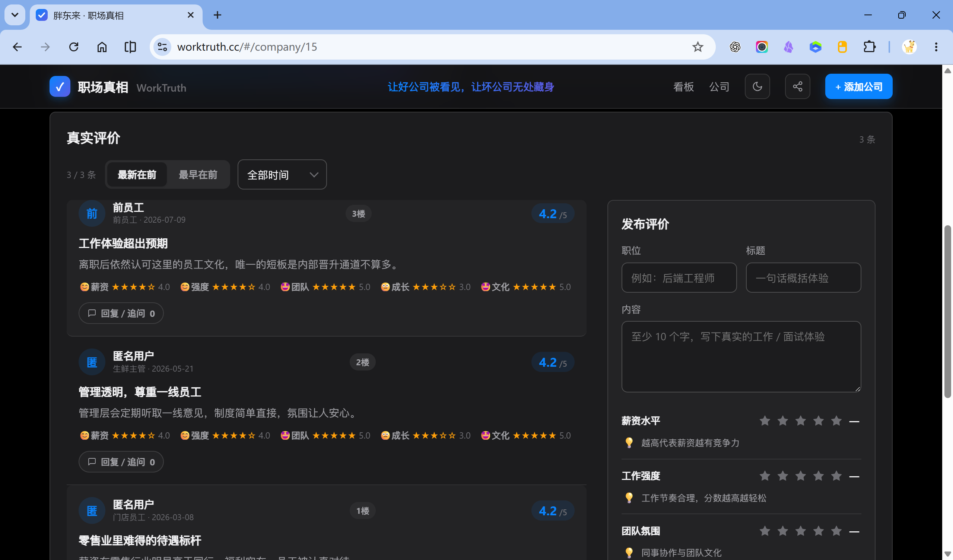View site information icon in address bar
This screenshot has height=560, width=953.
click(162, 47)
